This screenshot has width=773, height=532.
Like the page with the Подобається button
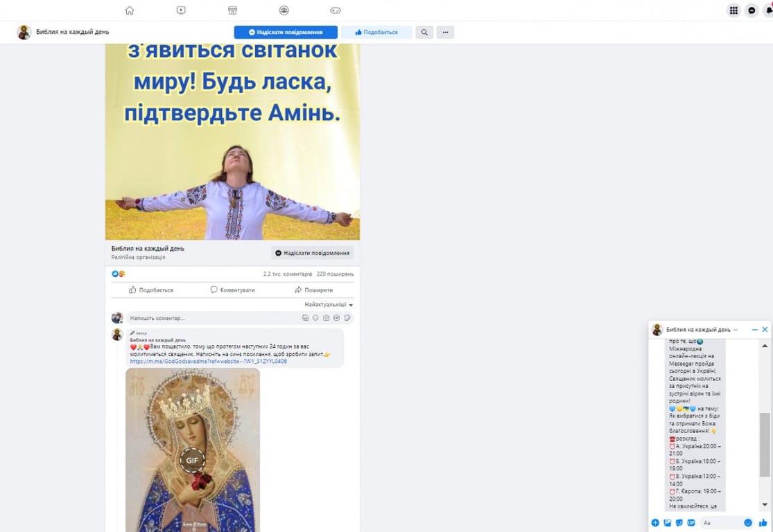(376, 32)
